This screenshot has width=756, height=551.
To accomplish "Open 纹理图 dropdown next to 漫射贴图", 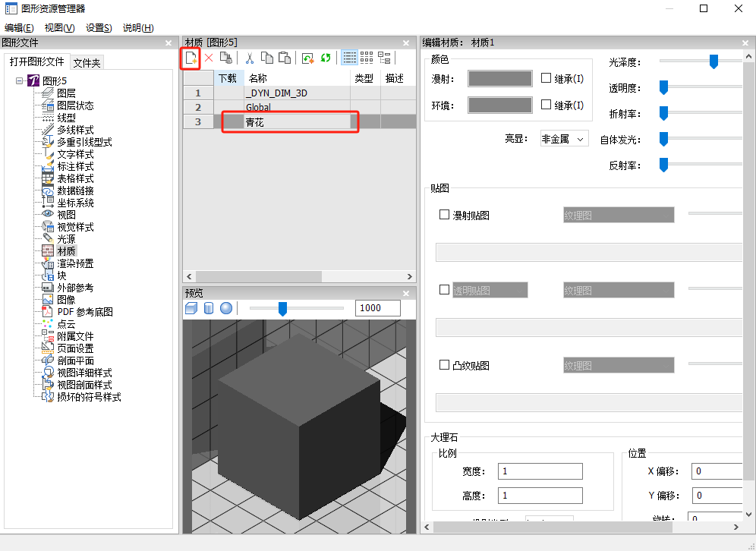I will (619, 215).
